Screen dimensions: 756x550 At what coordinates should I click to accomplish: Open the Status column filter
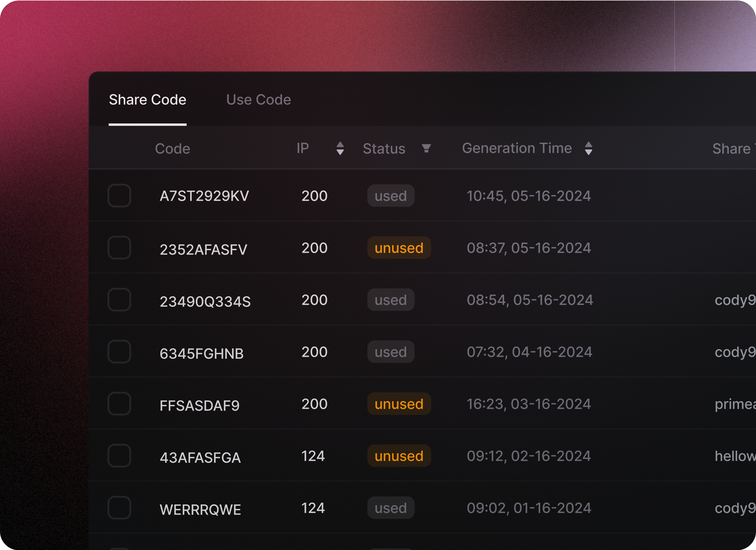[x=427, y=148]
